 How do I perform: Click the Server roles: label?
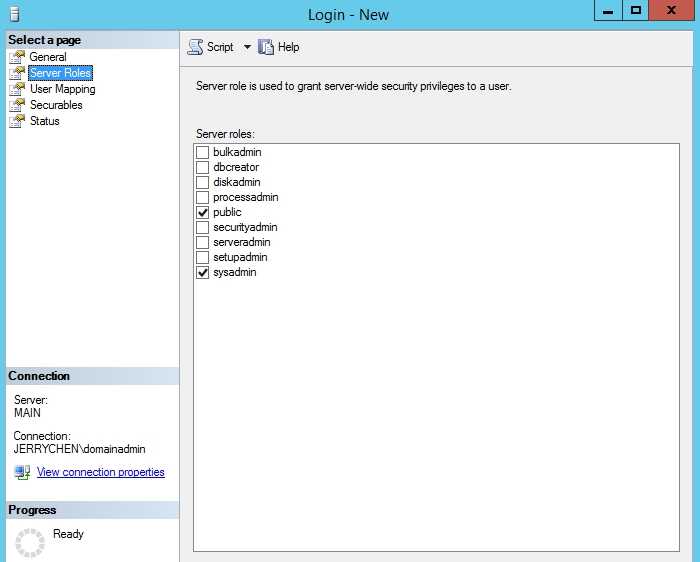225,134
